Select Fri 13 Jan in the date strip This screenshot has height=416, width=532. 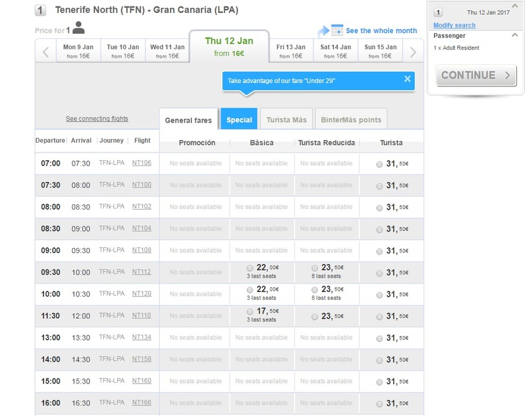pos(291,51)
